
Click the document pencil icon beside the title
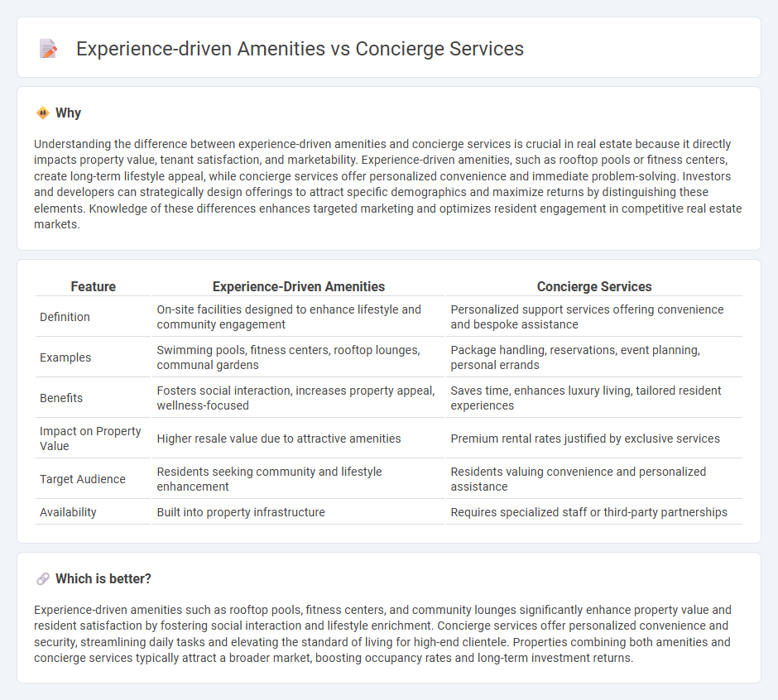point(48,49)
